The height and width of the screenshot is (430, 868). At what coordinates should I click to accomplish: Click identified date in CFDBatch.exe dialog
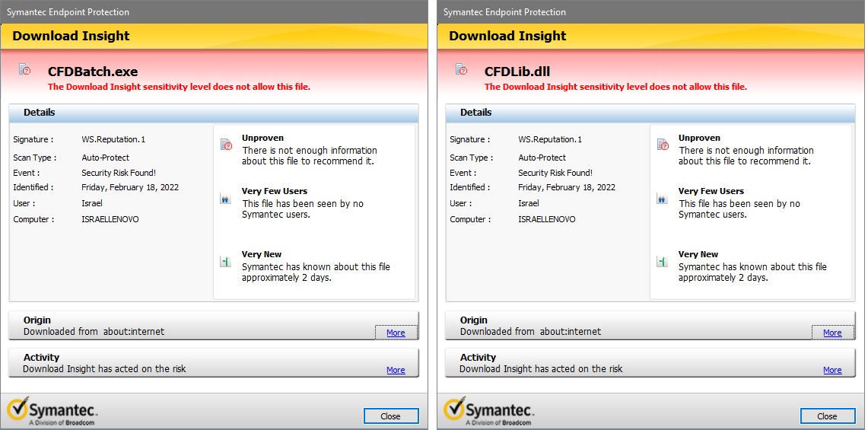(x=130, y=187)
